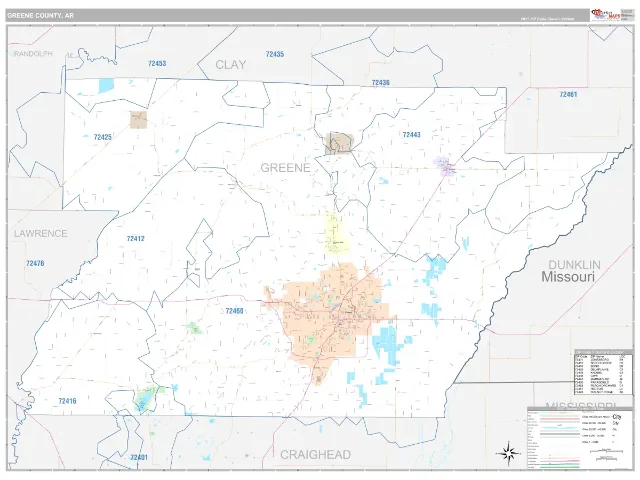This screenshot has width=640, height=480.
Task: Open the ZIP code index table
Action: point(603,372)
